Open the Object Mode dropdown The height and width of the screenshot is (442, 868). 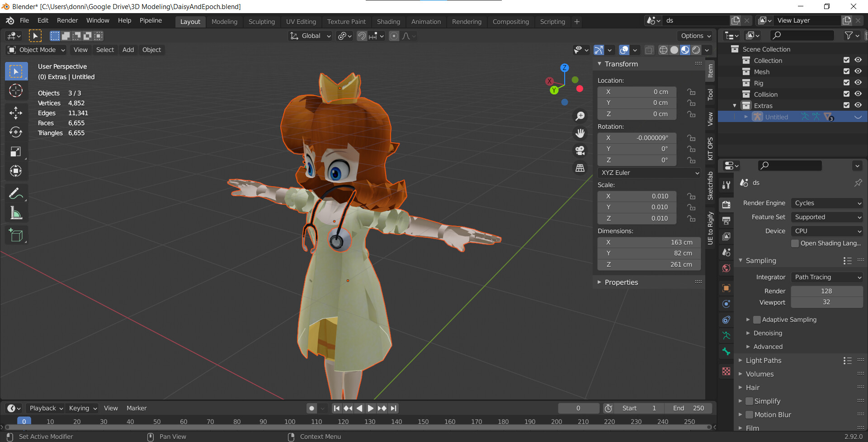[x=37, y=50]
